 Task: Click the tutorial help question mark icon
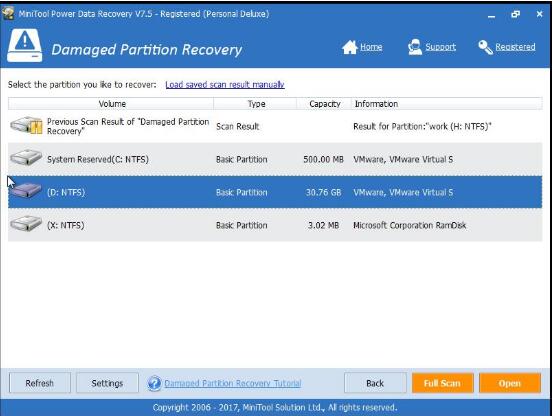pyautogui.click(x=154, y=383)
